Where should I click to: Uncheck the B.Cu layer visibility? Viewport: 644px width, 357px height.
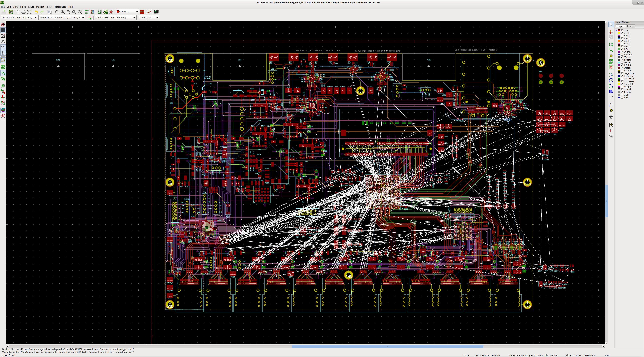(x=622, y=49)
